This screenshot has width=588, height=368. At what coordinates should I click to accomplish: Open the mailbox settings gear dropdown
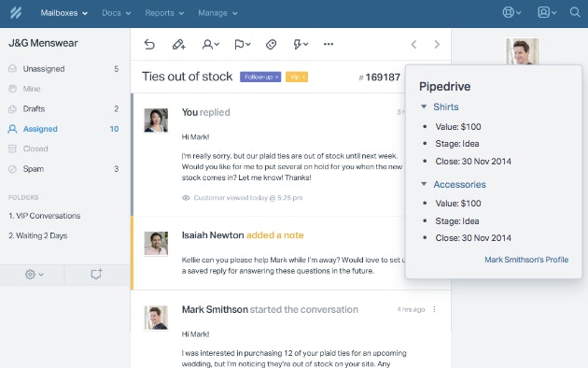35,275
